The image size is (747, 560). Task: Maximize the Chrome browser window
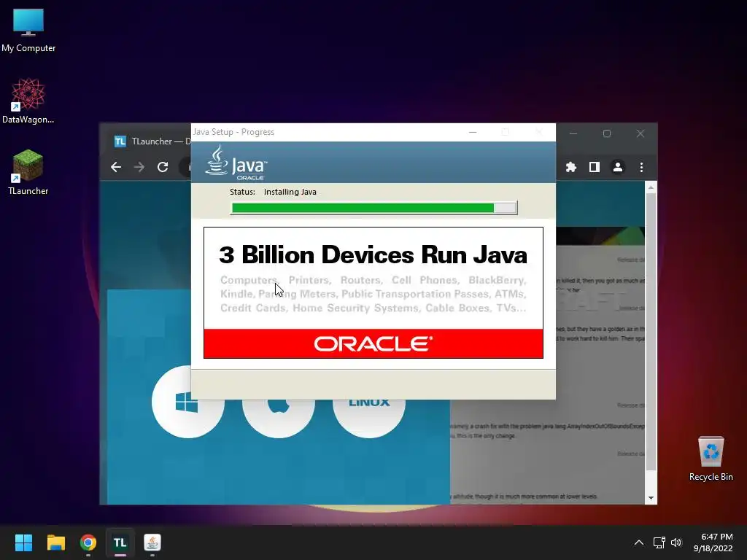[x=606, y=134]
